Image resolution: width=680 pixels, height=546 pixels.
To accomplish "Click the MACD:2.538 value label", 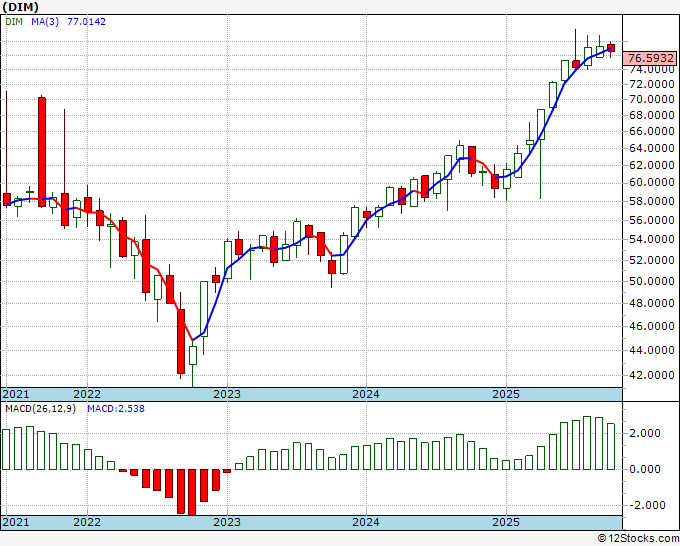I will (x=116, y=409).
